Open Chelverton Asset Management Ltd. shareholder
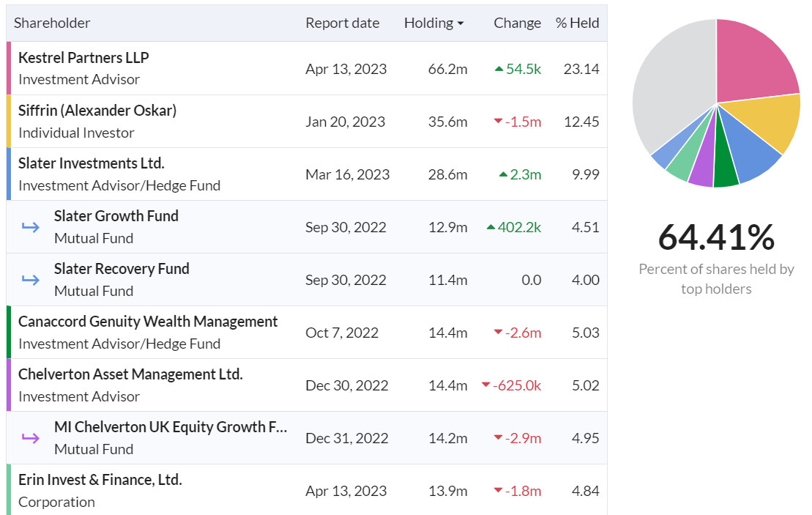 coord(130,374)
